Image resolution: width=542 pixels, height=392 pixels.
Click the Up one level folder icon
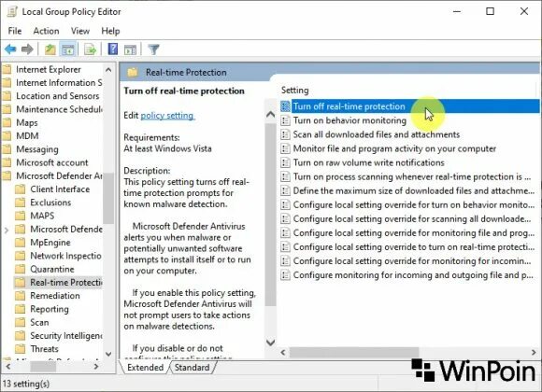(x=50, y=49)
